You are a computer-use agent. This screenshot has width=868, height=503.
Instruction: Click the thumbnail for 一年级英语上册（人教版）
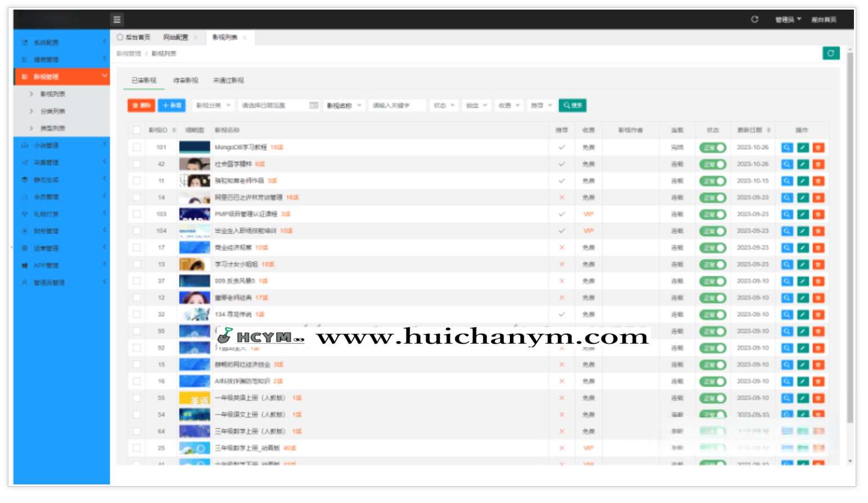(193, 398)
